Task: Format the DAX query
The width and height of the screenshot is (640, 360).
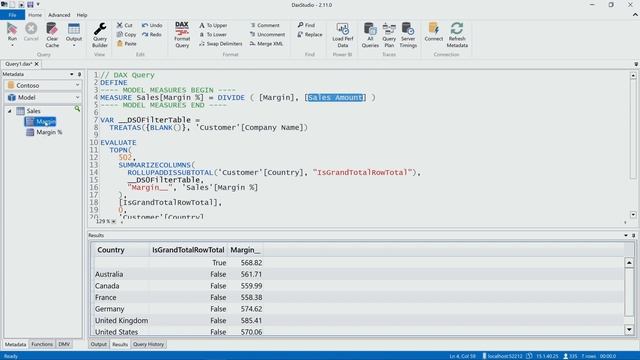Action: coord(182,35)
